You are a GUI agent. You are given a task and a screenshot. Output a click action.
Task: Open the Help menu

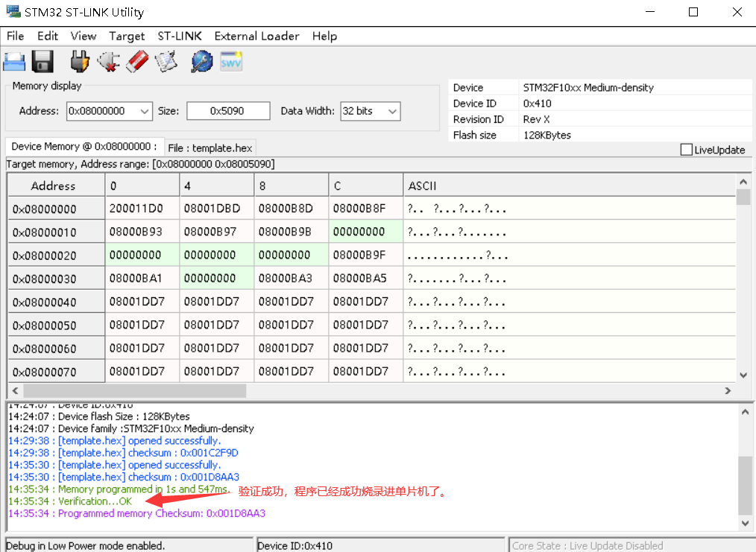pos(324,36)
